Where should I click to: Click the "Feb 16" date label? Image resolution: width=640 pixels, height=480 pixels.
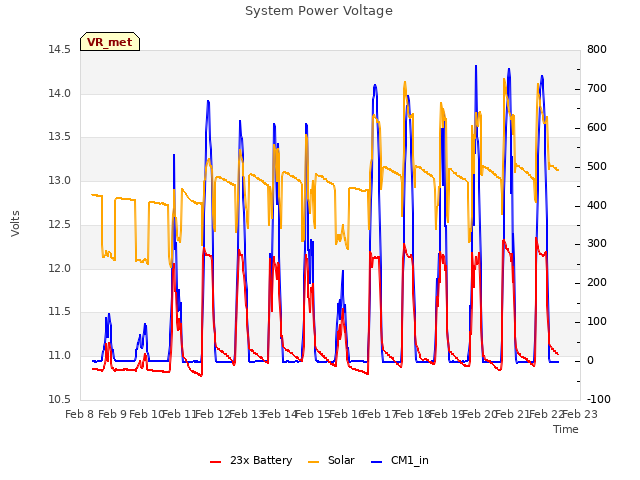pyautogui.click(x=346, y=415)
